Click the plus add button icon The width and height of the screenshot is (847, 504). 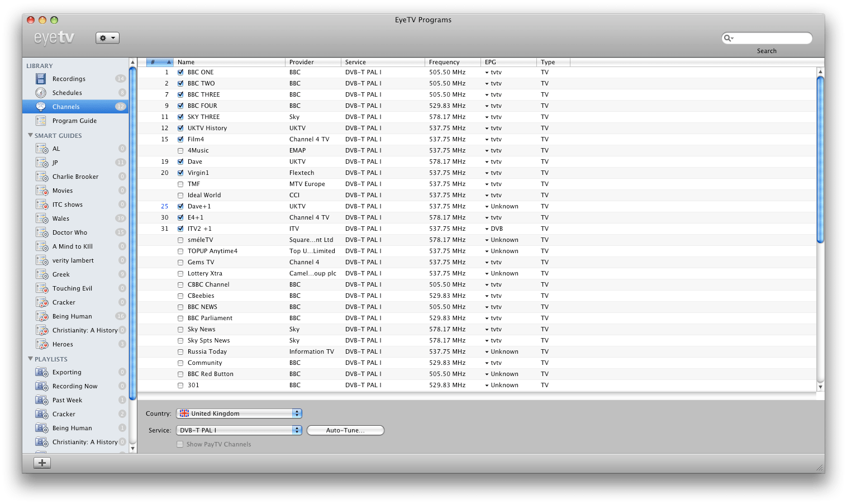42,463
